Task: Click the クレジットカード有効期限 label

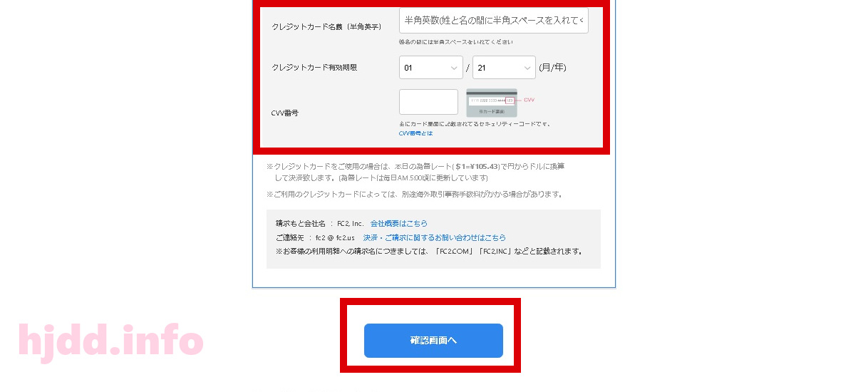Action: [314, 68]
